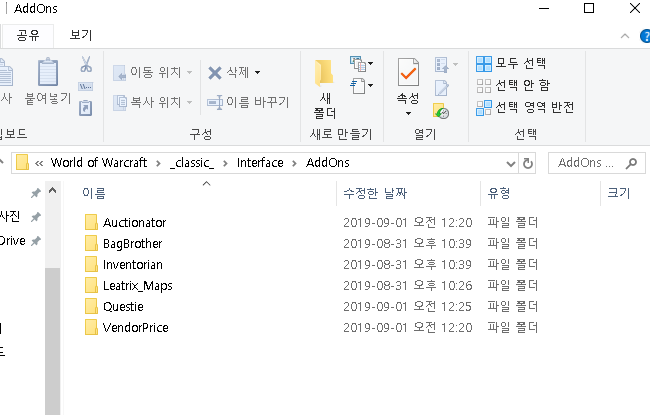Open the New item dropdown icon
This screenshot has width=650, height=415.
(x=361, y=64)
